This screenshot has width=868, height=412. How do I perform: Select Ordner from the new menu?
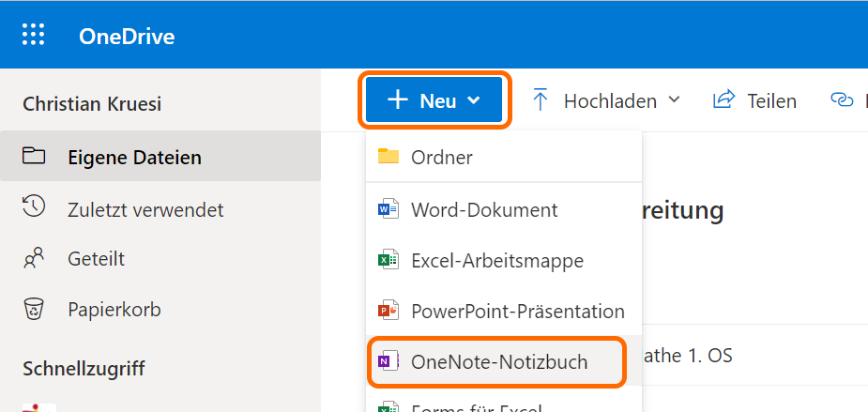441,158
